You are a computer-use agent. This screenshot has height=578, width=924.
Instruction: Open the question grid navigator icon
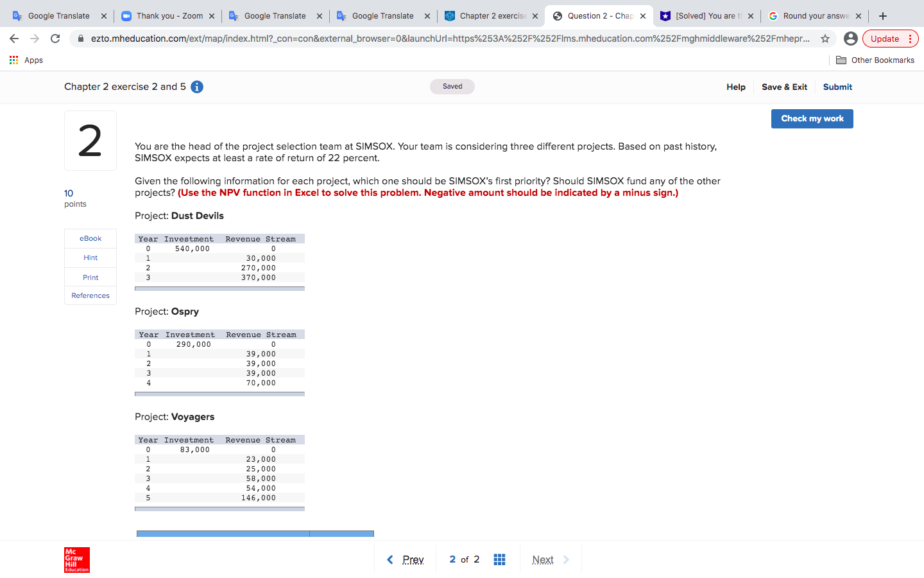coord(500,559)
